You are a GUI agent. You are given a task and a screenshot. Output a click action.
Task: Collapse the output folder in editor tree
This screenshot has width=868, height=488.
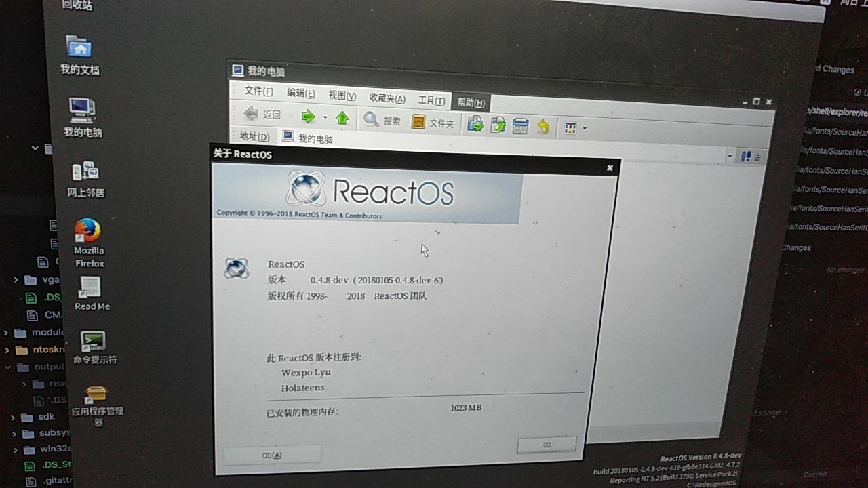point(9,367)
